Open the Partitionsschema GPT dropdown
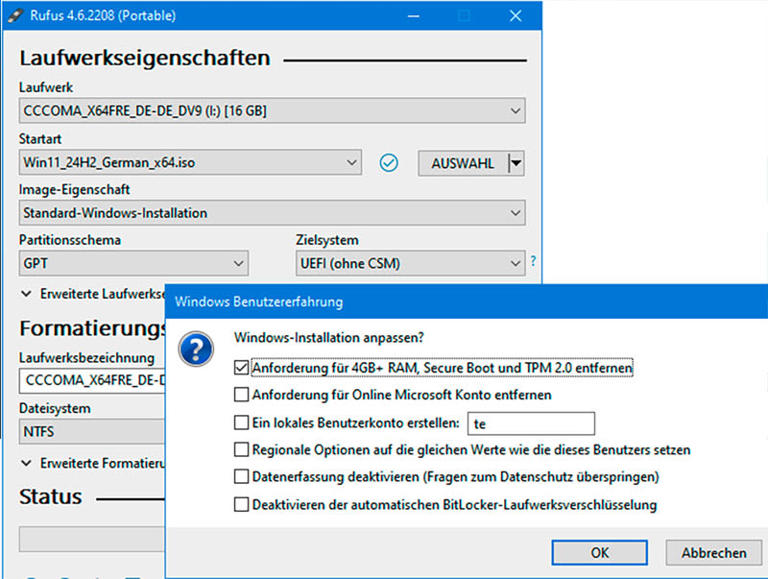The image size is (768, 579). [133, 264]
